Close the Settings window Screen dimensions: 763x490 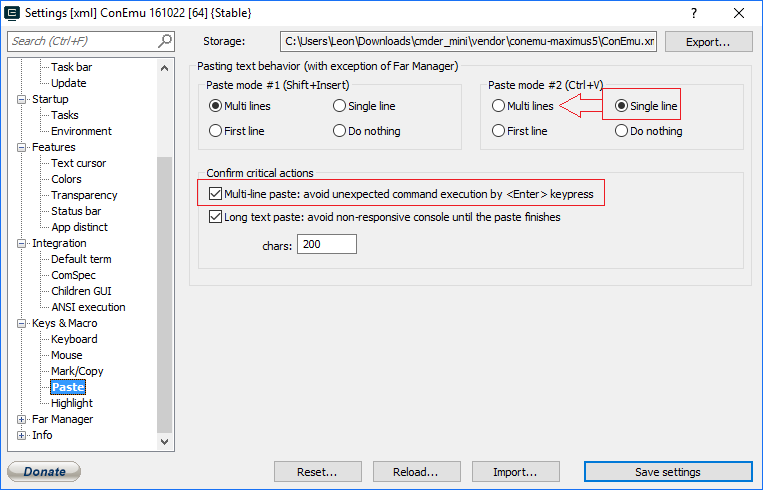point(739,13)
